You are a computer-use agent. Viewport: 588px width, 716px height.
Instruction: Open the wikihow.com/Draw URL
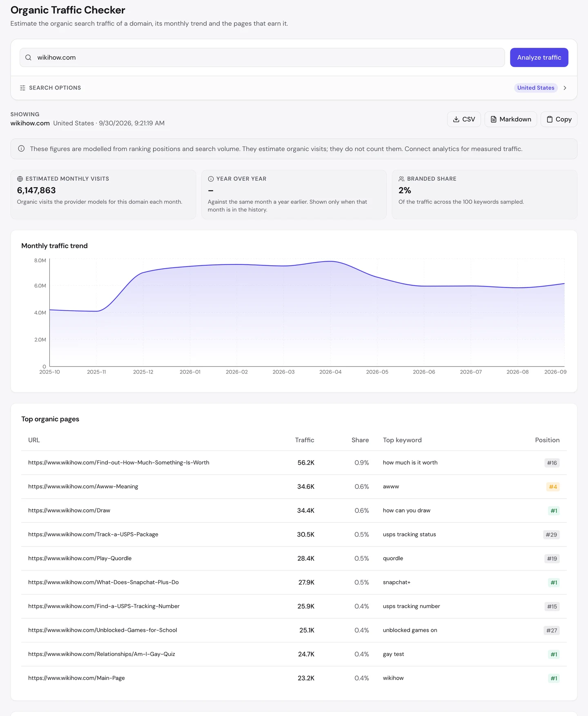pos(69,510)
